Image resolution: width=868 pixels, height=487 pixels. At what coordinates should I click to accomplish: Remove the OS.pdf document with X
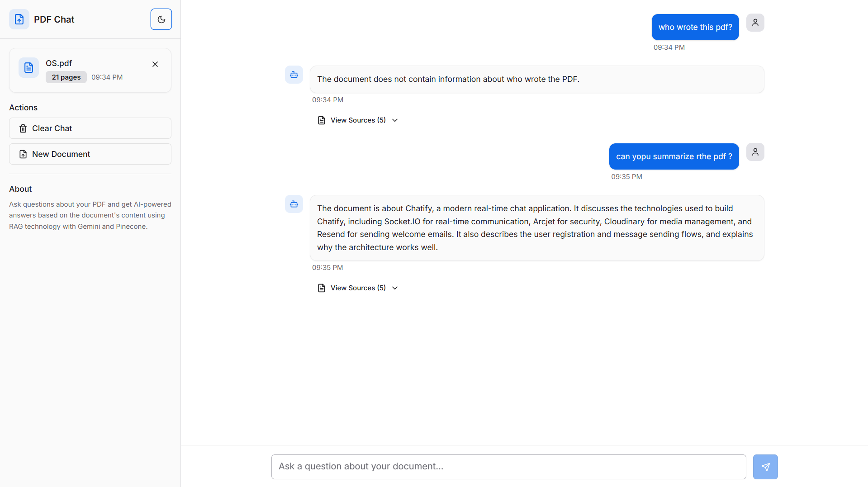[155, 64]
